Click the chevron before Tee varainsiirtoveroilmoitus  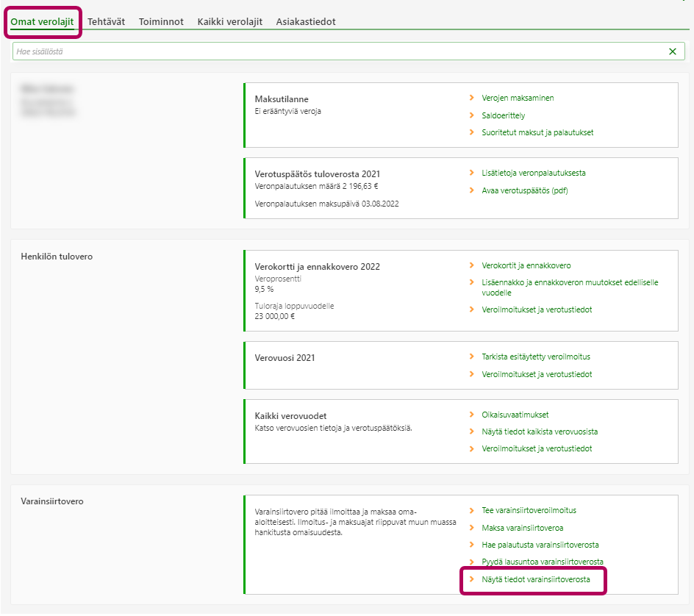[472, 510]
